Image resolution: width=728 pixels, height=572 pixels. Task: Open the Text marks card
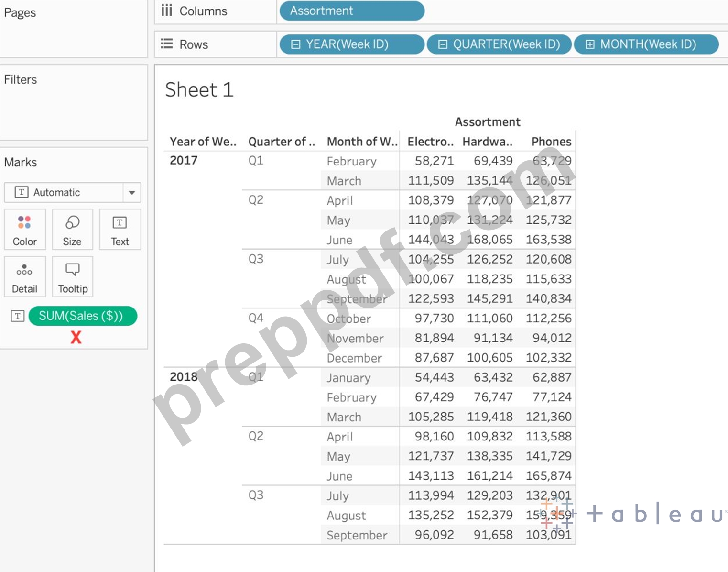click(x=120, y=229)
